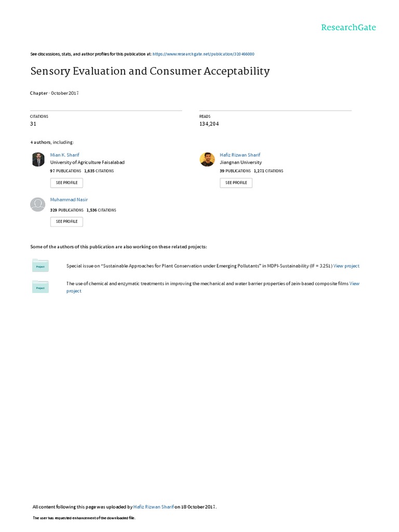399x532 pixels.
Task: Click Mian K. Sharif's profile photo
Action: (38, 159)
